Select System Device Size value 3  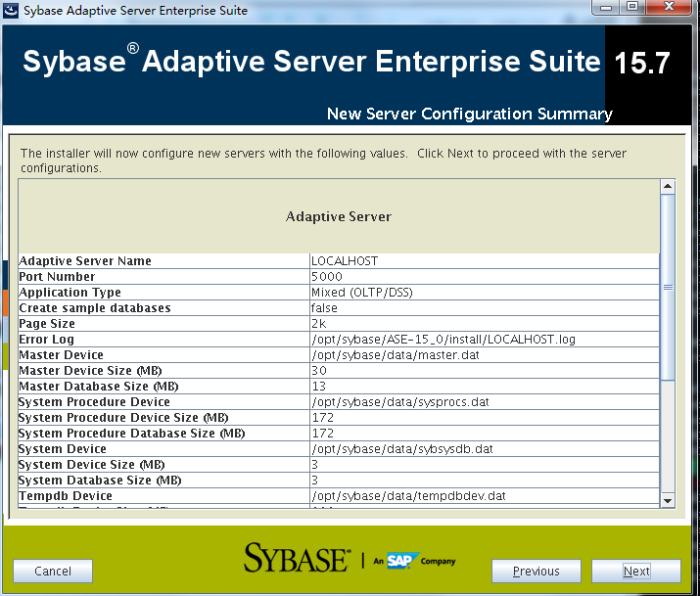tap(314, 465)
